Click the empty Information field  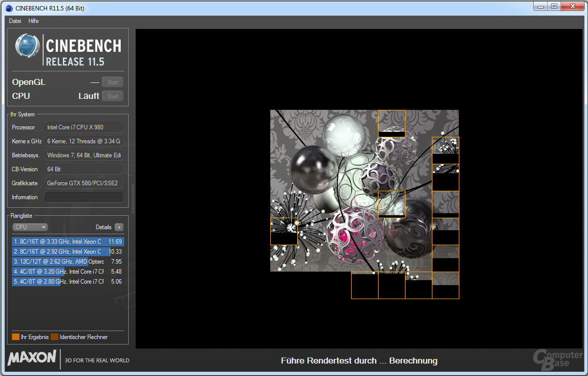(x=84, y=197)
